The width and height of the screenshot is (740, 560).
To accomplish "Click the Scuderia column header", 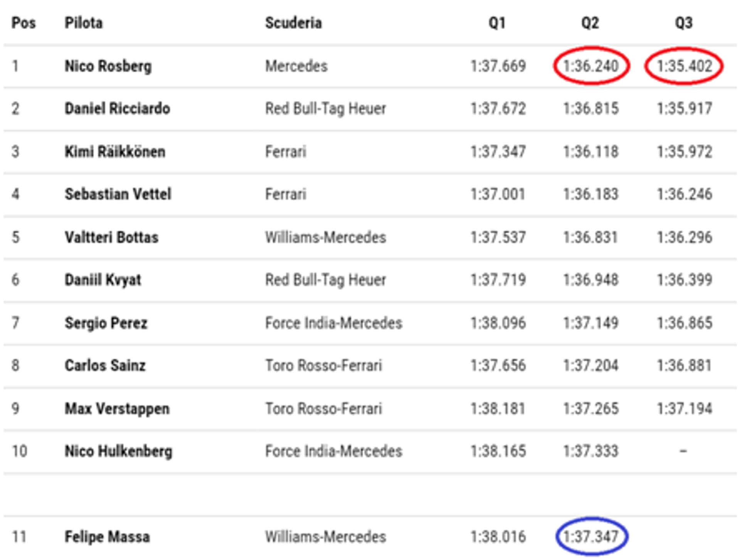I will point(293,23).
